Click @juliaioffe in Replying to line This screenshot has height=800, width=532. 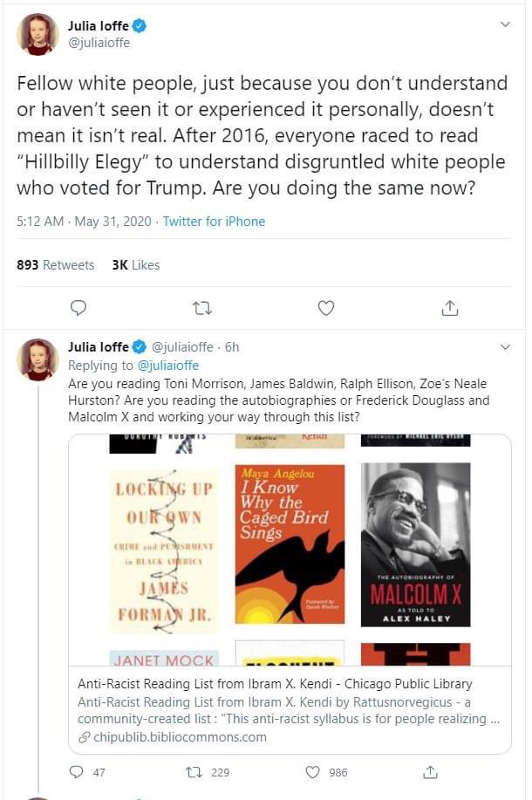tap(168, 366)
